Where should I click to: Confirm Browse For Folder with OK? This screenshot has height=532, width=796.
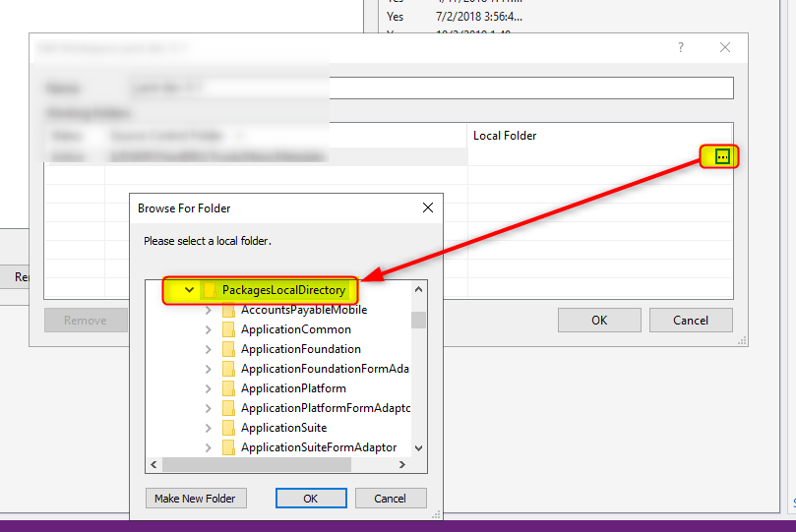pyautogui.click(x=311, y=499)
